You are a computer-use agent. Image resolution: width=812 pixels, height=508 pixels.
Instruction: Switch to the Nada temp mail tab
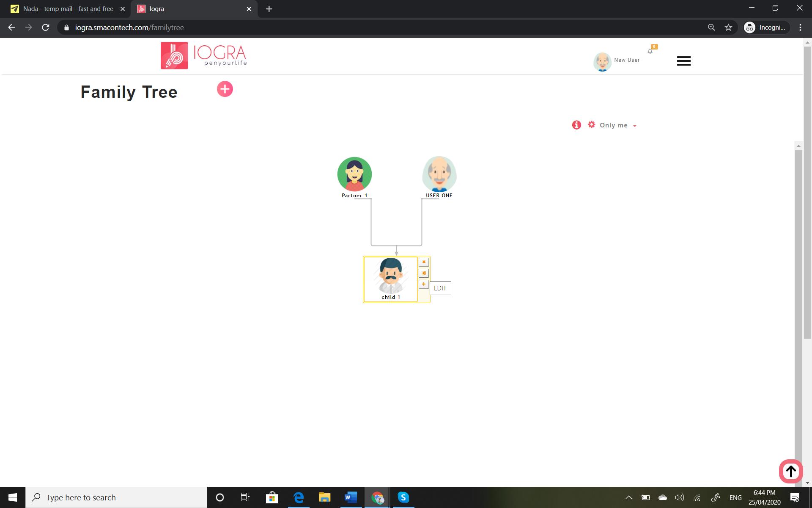pos(68,9)
